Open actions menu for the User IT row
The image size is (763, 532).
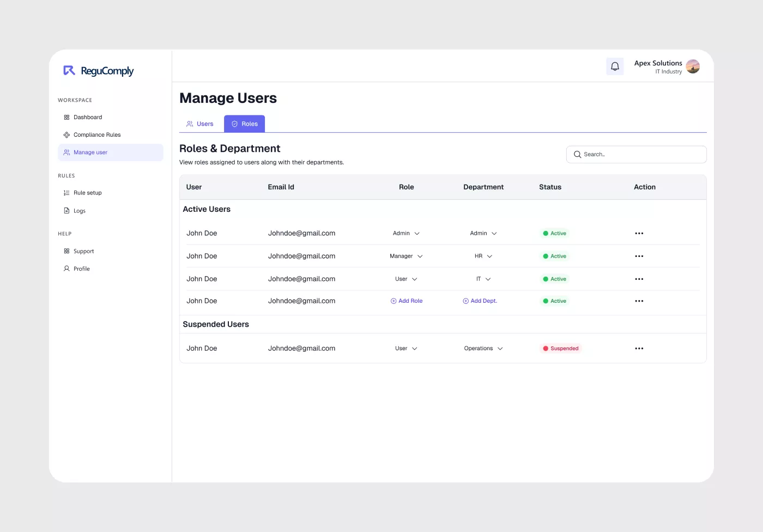click(639, 279)
